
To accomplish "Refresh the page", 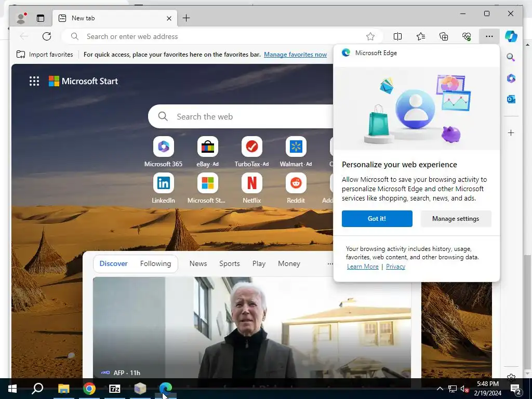I will pos(47,36).
